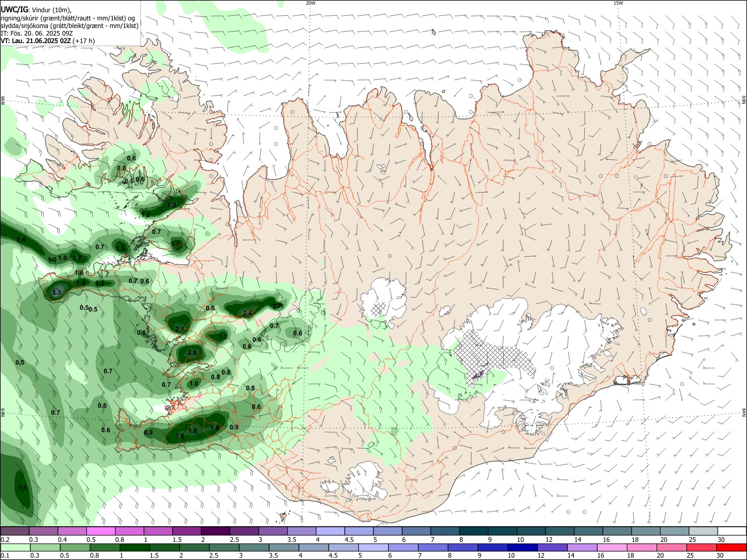Click the '0.2' label in the snow legend

[x=5, y=540]
